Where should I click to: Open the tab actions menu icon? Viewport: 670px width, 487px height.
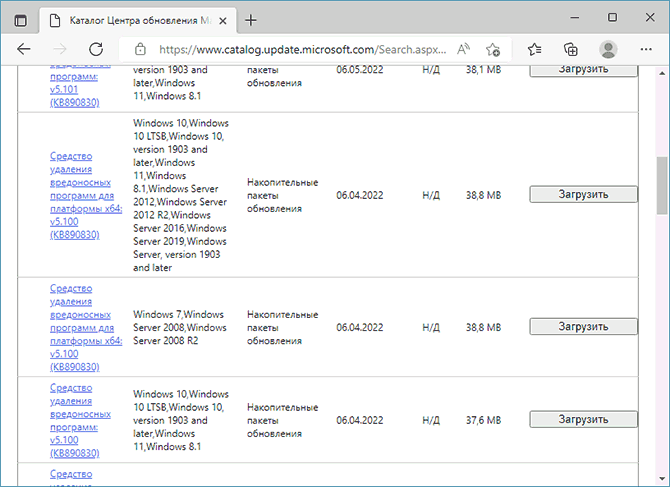(20, 20)
